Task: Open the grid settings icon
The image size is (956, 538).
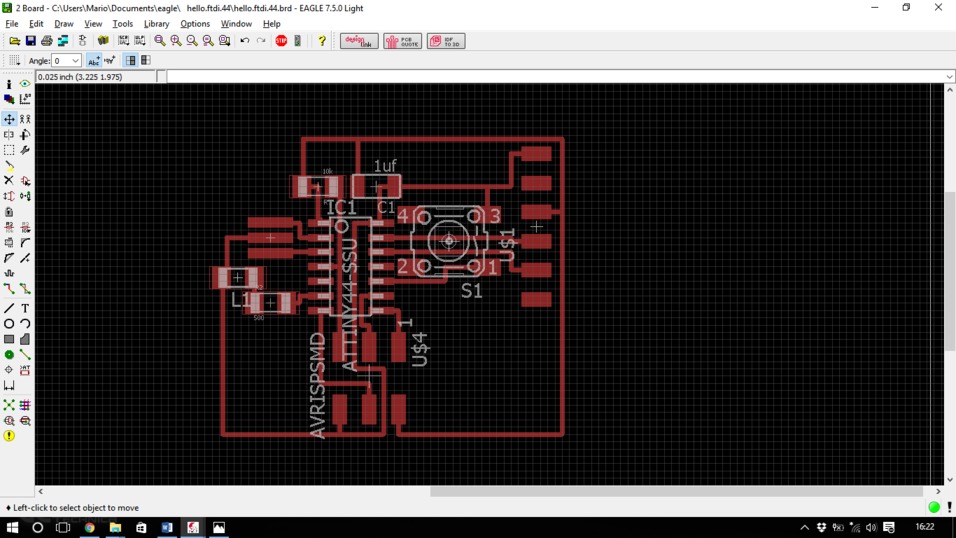Action: click(x=14, y=60)
